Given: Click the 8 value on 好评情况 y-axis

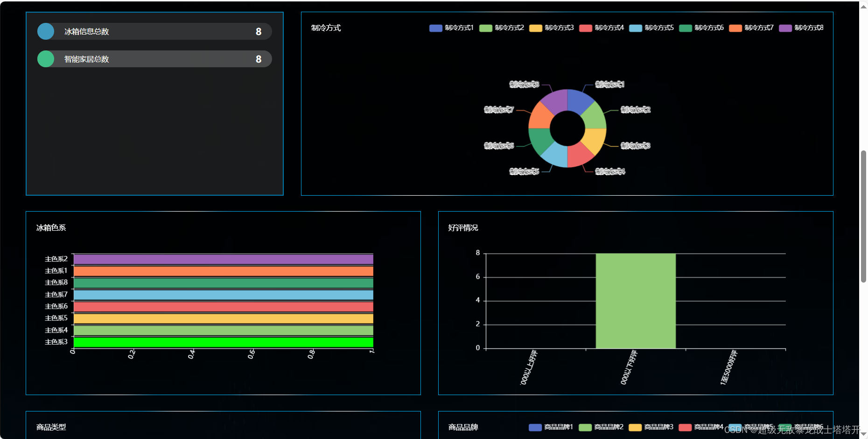Looking at the screenshot, I should [x=478, y=253].
